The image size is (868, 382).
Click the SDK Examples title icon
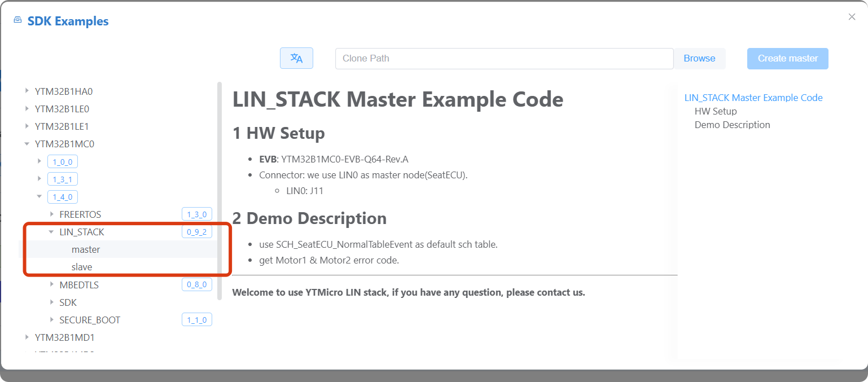pyautogui.click(x=17, y=20)
